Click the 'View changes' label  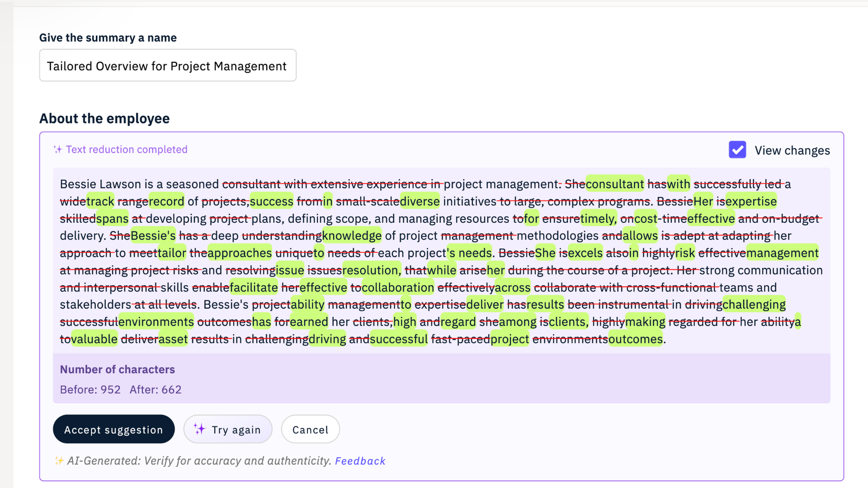point(792,150)
